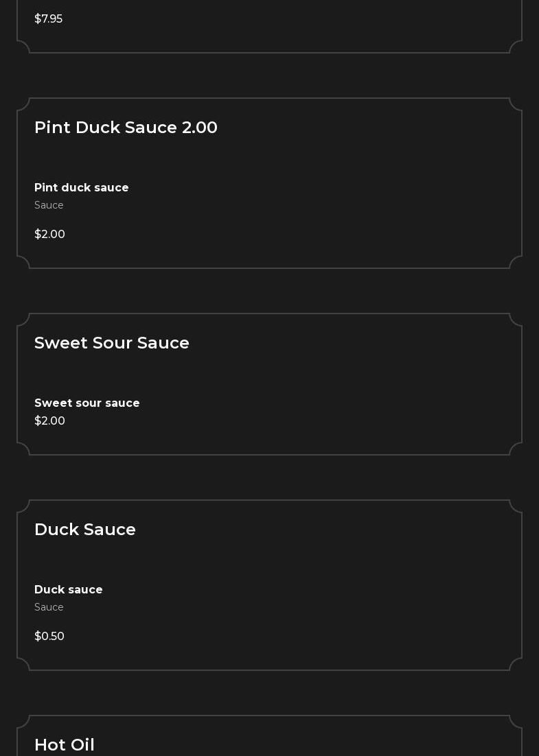Screen dimensions: 539x756
Task: Click the $2.00 price for Pint duck sauce
Action: pyautogui.click(x=49, y=235)
